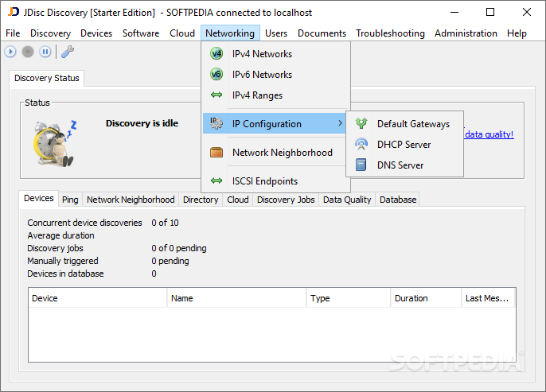The image size is (546, 392).
Task: Choose IPv4 Ranges menu entry
Action: coord(276,95)
